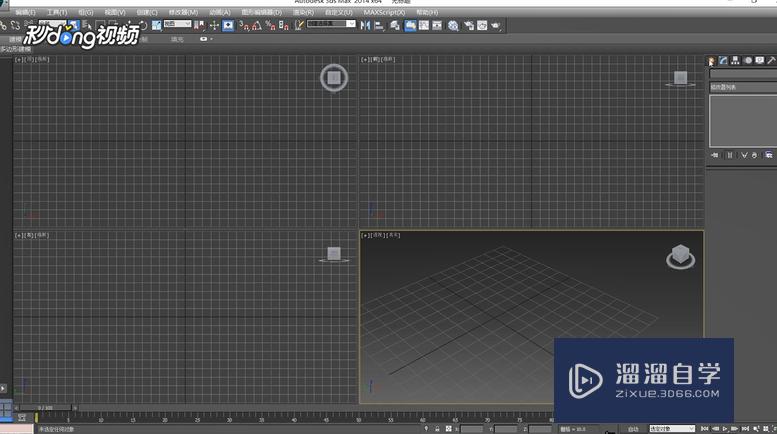Open the Help (帮助) menu
The width and height of the screenshot is (777, 434).
click(427, 13)
